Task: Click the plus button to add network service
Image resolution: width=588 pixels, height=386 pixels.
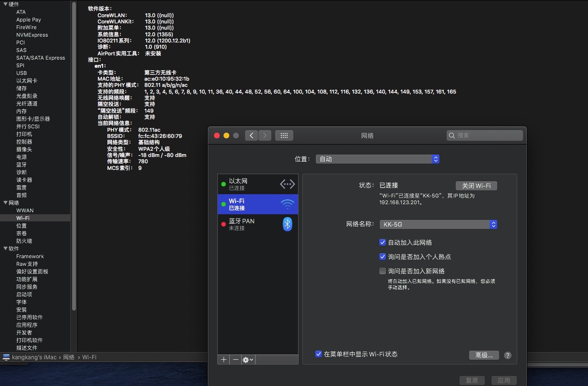Action: point(224,360)
